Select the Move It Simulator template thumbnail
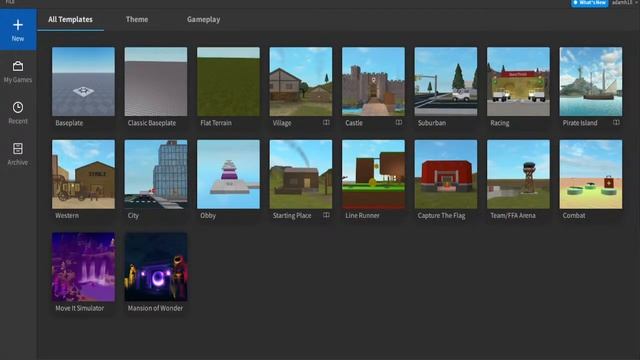640x360 pixels. coord(83,267)
